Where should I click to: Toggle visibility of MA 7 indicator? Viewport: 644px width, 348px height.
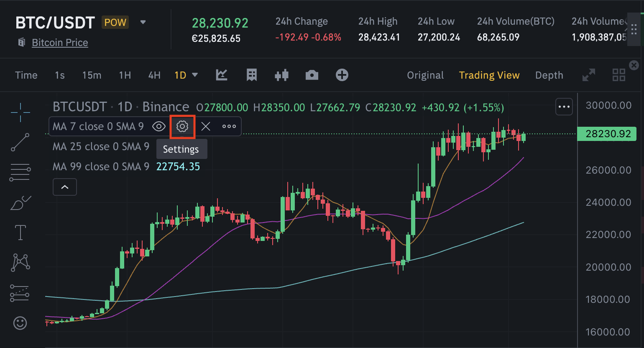pos(159,126)
